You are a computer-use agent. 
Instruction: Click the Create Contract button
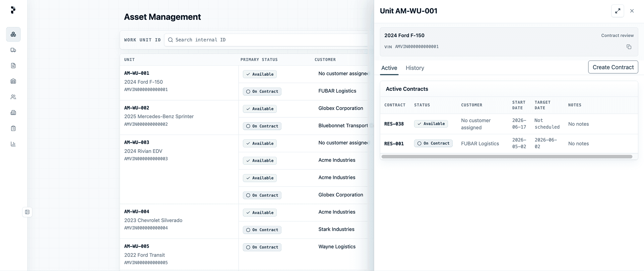(613, 67)
